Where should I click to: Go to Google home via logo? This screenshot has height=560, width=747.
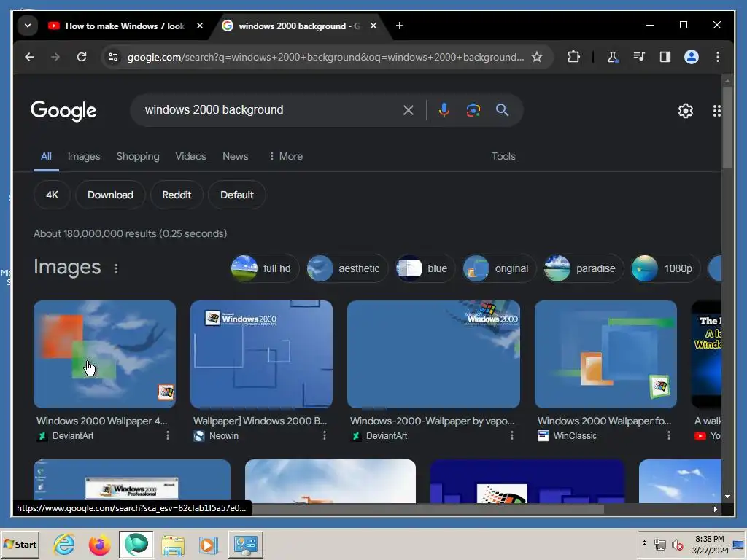pos(63,111)
